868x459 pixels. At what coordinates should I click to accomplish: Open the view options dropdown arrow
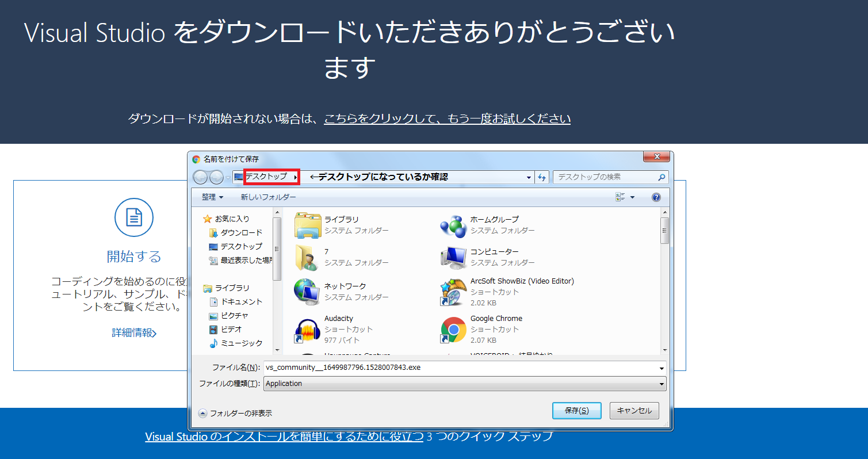tap(633, 197)
